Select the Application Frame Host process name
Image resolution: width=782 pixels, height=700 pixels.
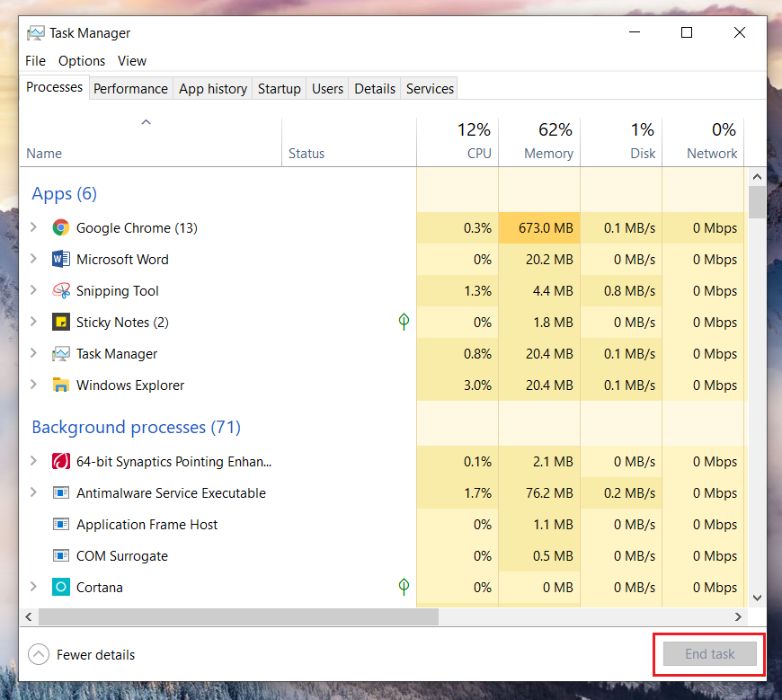pyautogui.click(x=147, y=524)
